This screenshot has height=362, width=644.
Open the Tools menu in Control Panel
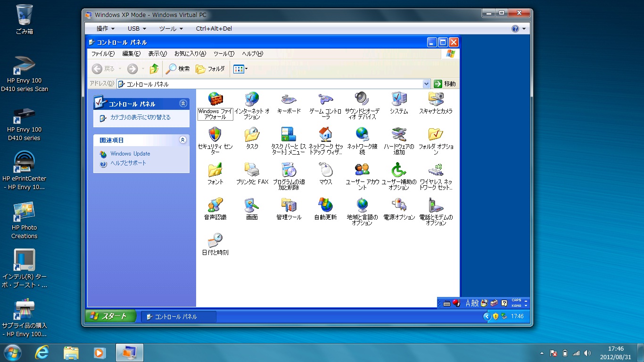[223, 54]
